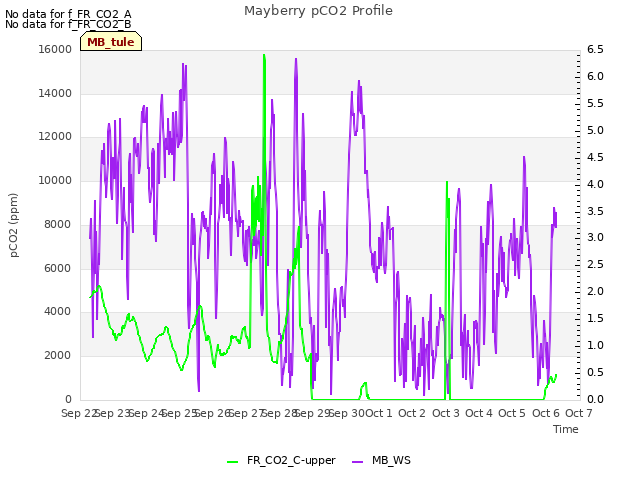Click the 2000 left-axis tick label
This screenshot has height=480, width=640.
pos(58,356)
